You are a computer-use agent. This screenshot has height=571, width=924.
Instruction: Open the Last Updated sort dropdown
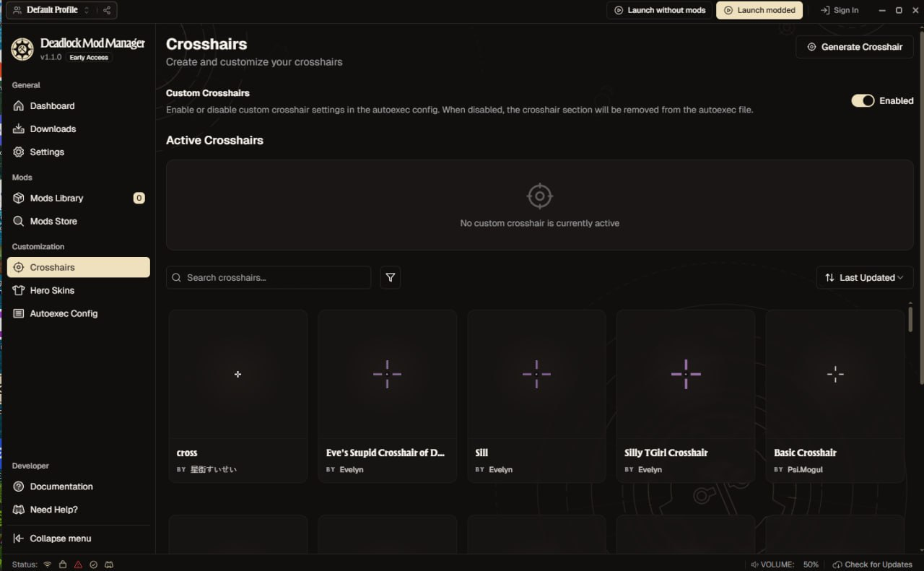coord(865,278)
